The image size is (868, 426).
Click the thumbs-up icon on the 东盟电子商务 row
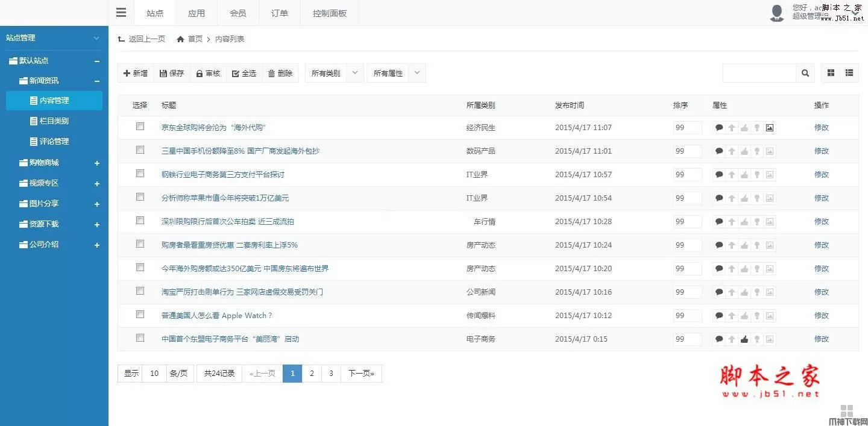[x=744, y=339]
